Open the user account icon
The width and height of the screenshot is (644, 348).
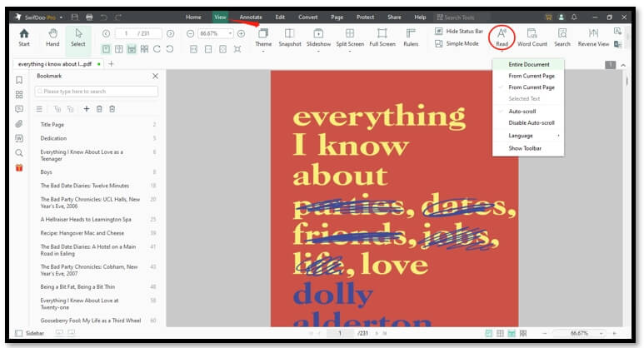[x=561, y=17]
